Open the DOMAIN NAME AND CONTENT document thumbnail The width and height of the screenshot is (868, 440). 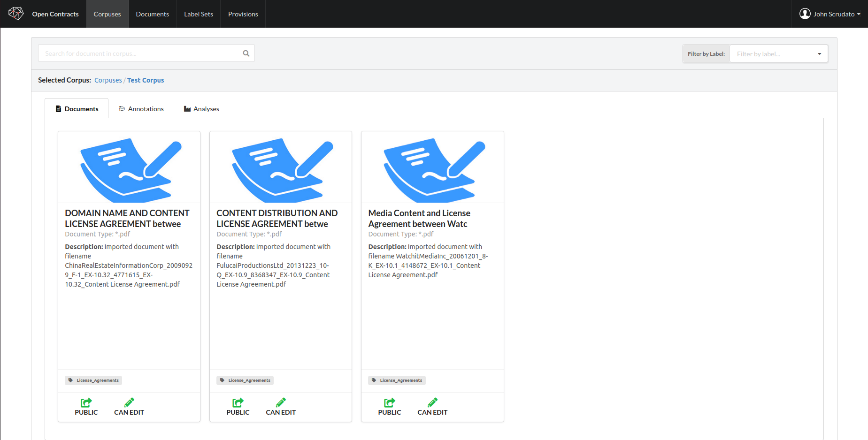[129, 167]
